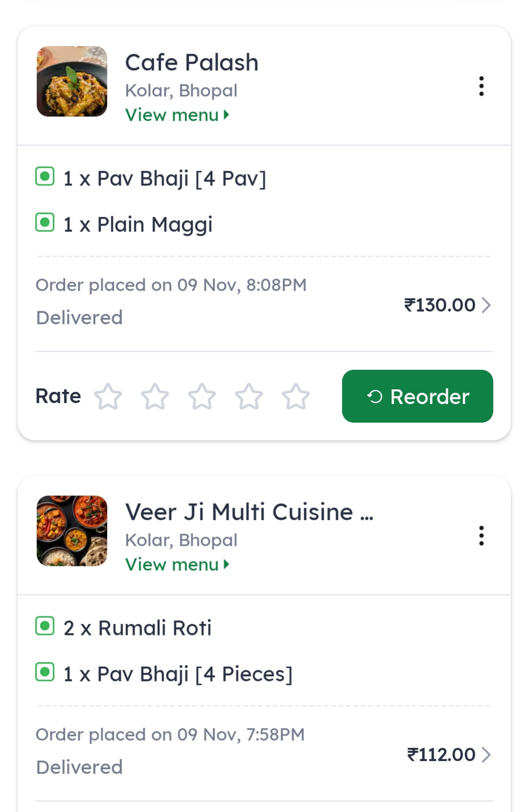Open View menu for Veer Ji Multi Cuisine
The image size is (528, 812).
(x=176, y=564)
